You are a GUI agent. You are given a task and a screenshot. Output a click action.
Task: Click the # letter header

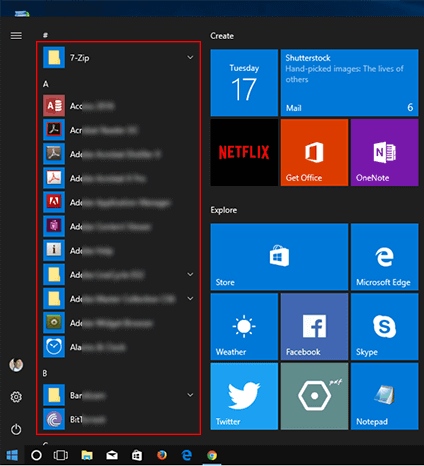point(45,35)
